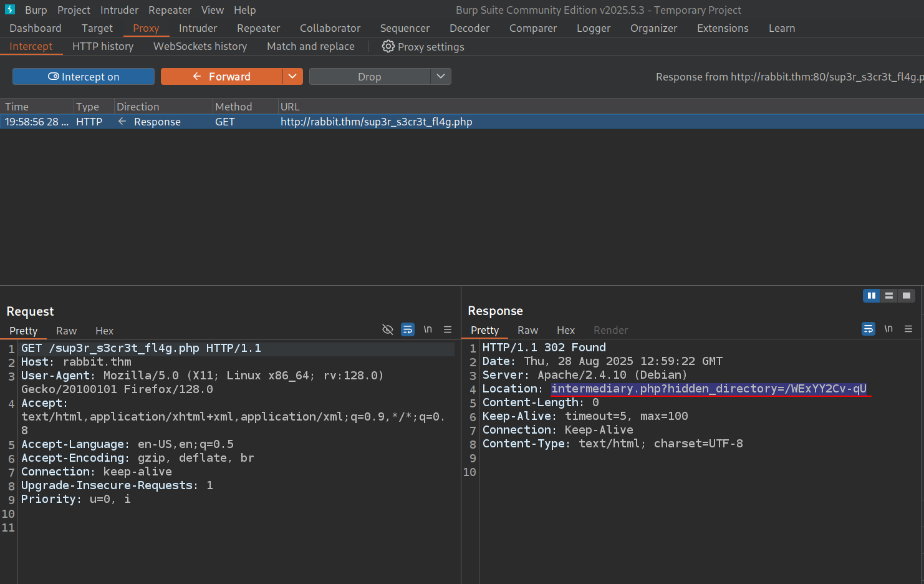Click the Burp Suite logo icon

click(x=10, y=9)
